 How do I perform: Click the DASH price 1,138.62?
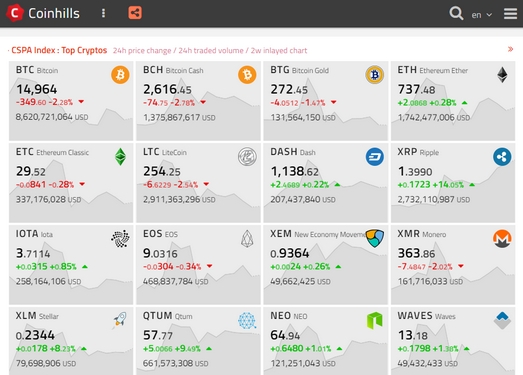295,171
